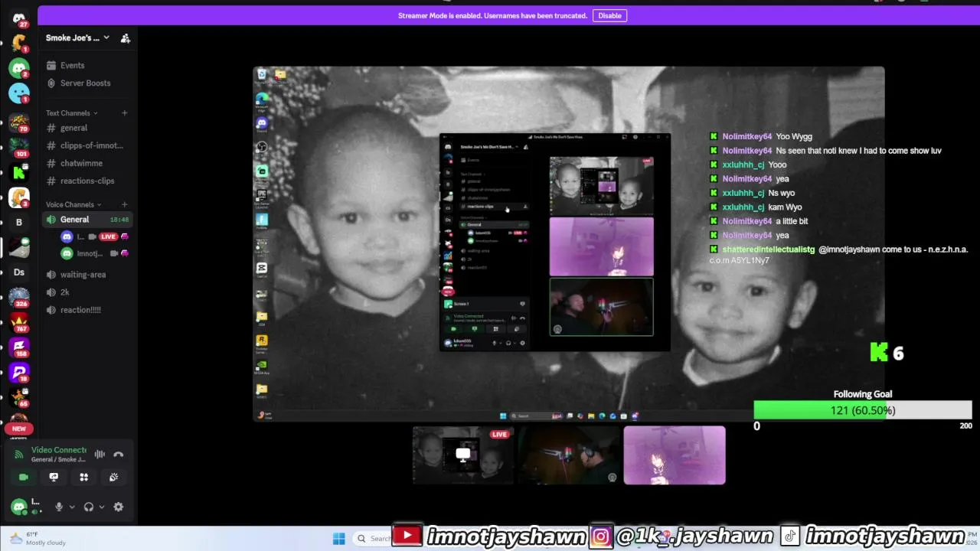Open the orange C server with 3 badge
The width and height of the screenshot is (980, 551).
coord(19,197)
